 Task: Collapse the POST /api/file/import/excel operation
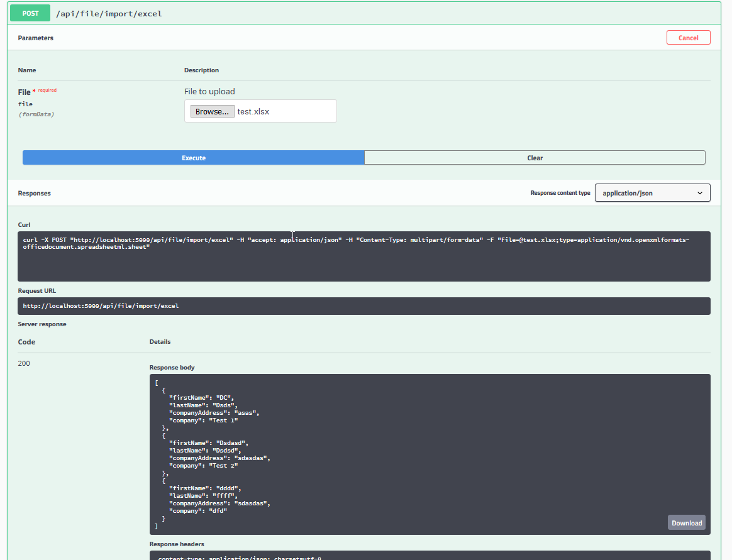point(364,14)
